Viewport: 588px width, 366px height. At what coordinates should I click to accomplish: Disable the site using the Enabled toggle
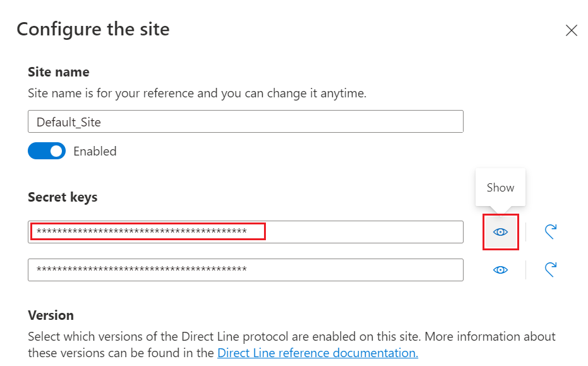[x=45, y=151]
